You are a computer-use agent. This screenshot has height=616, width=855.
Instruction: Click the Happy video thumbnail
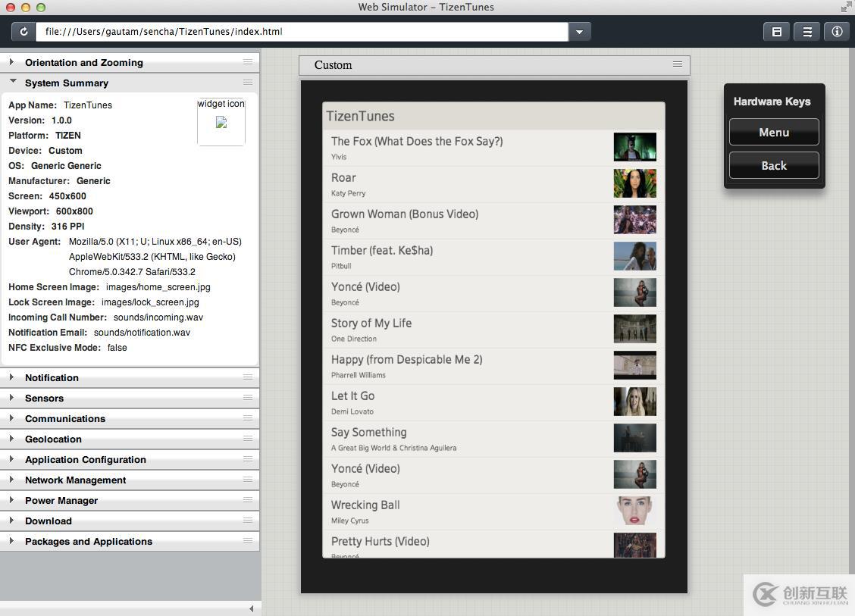634,365
